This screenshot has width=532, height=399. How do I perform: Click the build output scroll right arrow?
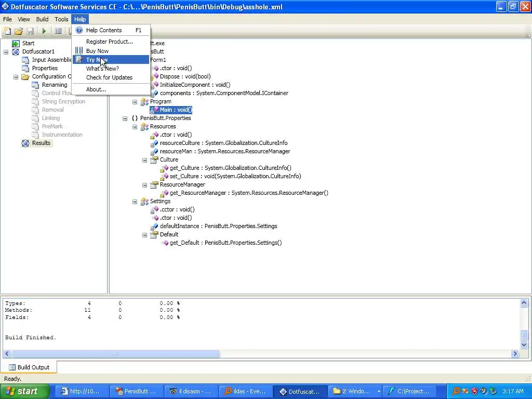click(x=515, y=353)
